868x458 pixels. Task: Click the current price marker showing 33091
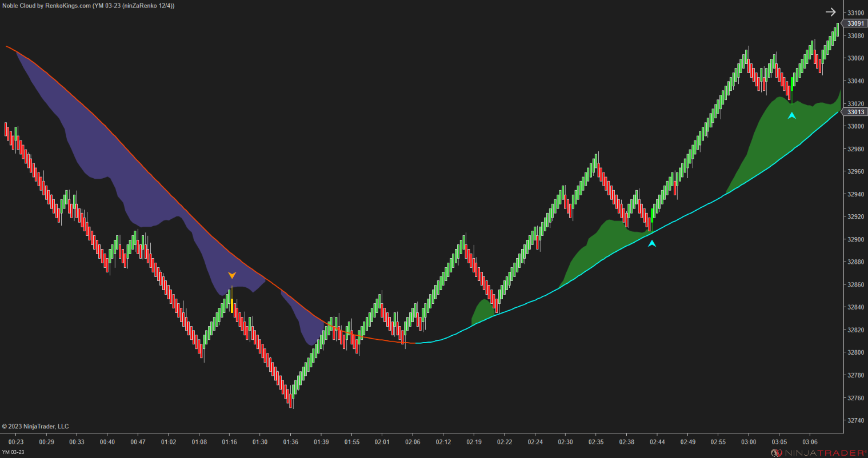tap(855, 23)
